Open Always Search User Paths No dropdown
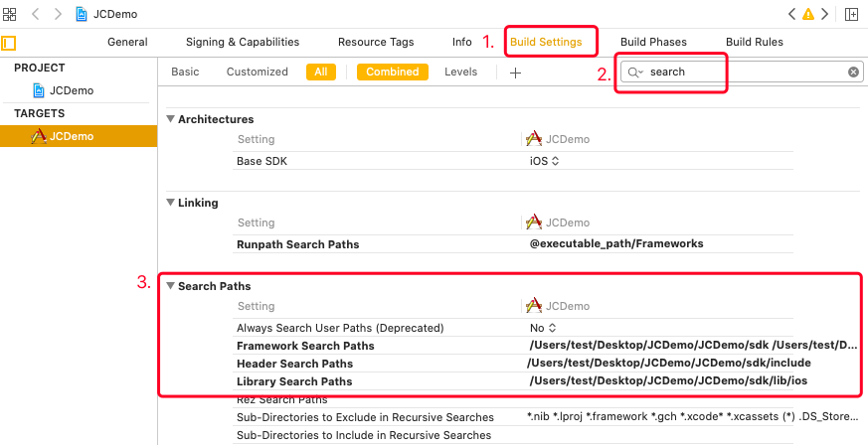The image size is (868, 445). coord(543,328)
